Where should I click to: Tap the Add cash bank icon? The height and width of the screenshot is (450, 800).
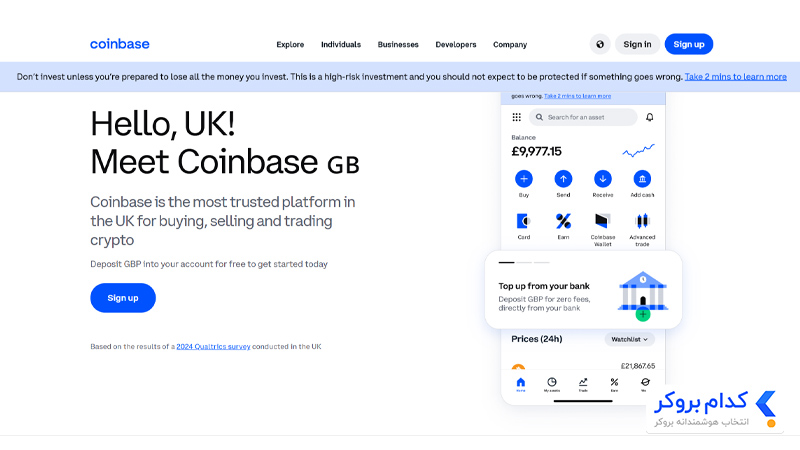(642, 179)
